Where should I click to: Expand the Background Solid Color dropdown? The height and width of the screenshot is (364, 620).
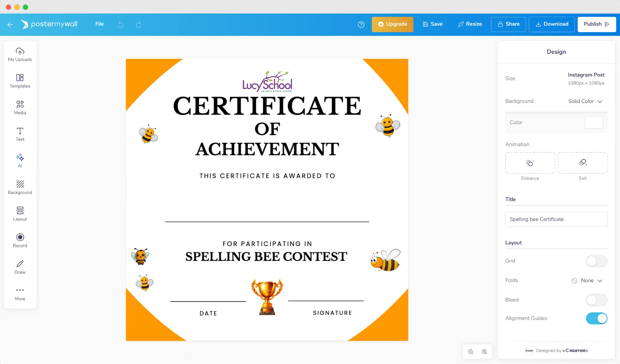(585, 101)
